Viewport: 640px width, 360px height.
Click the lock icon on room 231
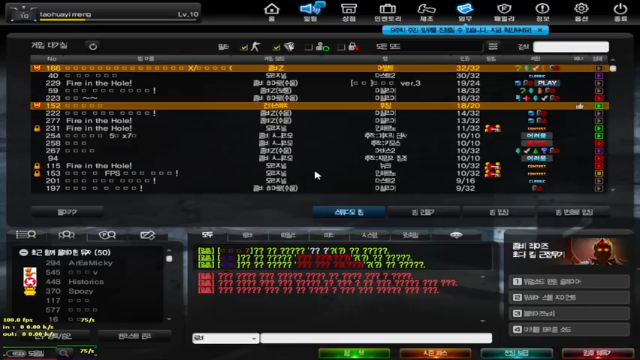[37, 128]
